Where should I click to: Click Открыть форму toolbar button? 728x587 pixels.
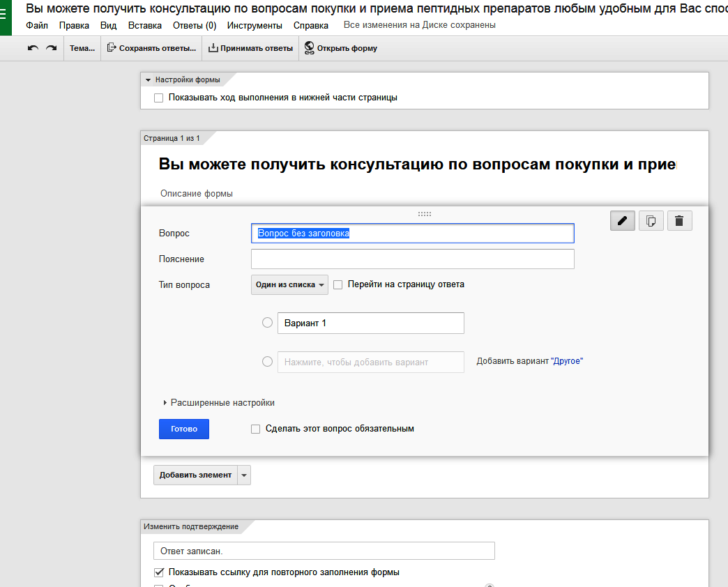click(341, 48)
